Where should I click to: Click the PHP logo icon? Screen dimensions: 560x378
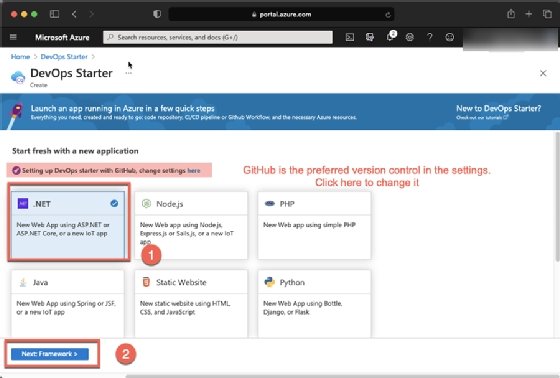[270, 204]
